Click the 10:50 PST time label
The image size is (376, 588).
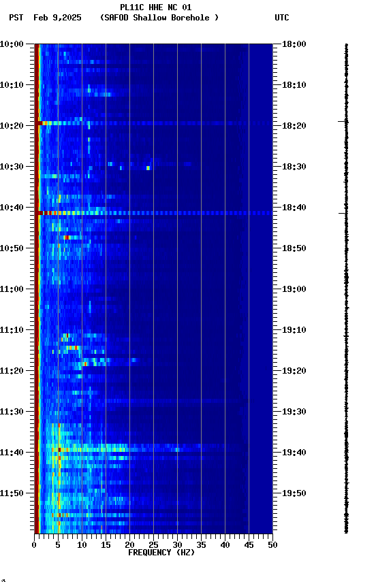(x=12, y=248)
